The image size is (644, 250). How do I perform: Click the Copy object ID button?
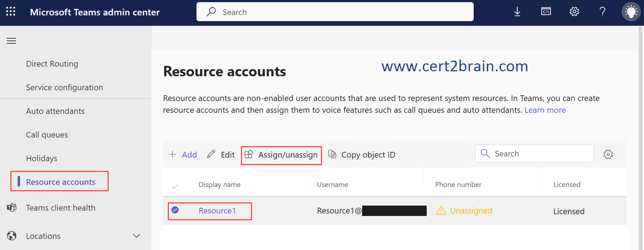362,155
